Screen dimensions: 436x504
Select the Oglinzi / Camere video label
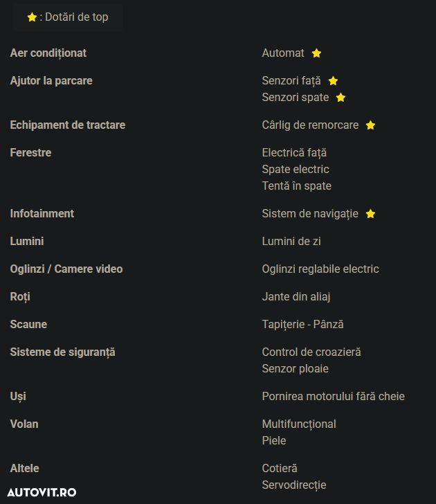[x=66, y=269]
